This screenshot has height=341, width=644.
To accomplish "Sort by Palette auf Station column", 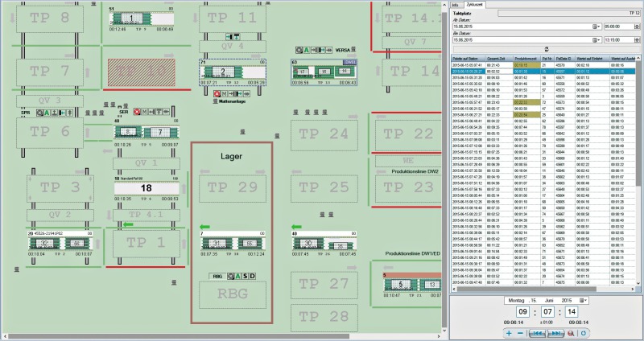I will (x=469, y=59).
